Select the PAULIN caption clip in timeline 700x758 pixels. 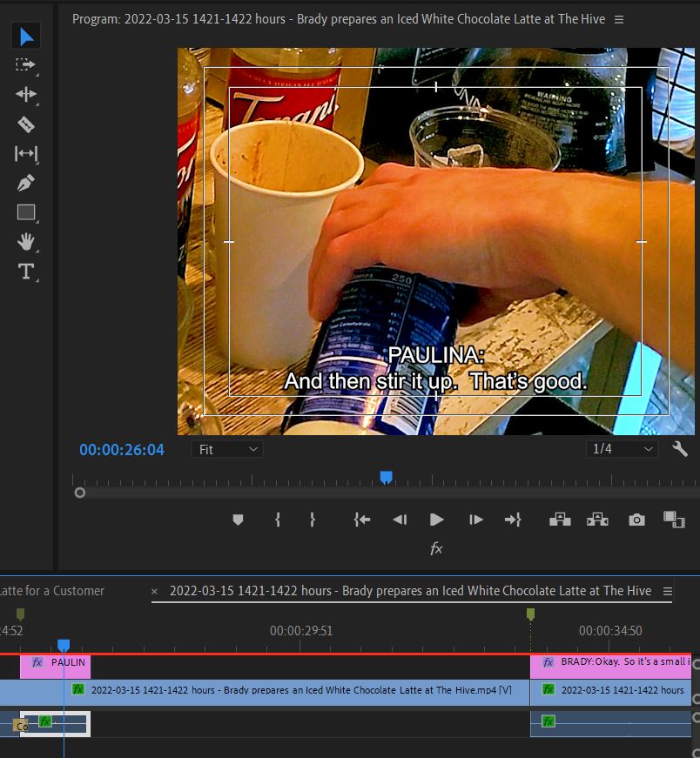tap(55, 667)
